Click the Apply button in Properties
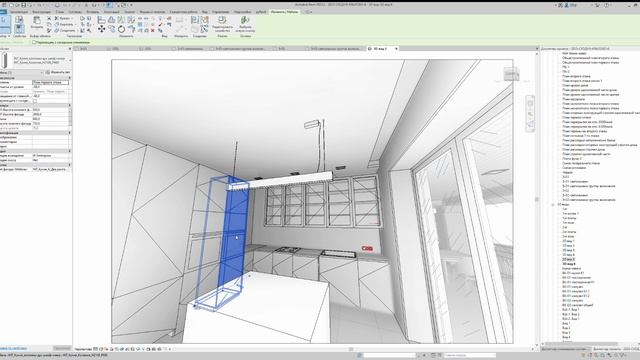This screenshot has width=640, height=360. pyautogui.click(x=62, y=348)
